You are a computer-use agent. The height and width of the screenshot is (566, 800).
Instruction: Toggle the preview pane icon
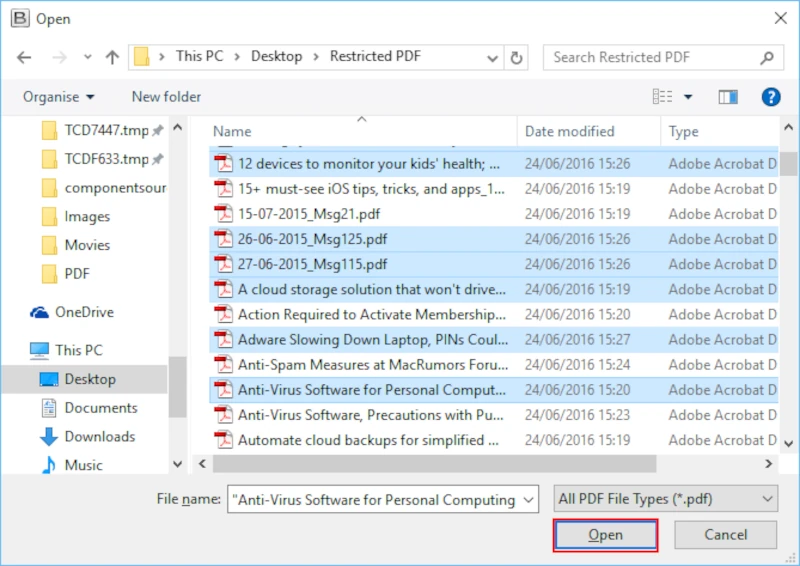coord(727,97)
